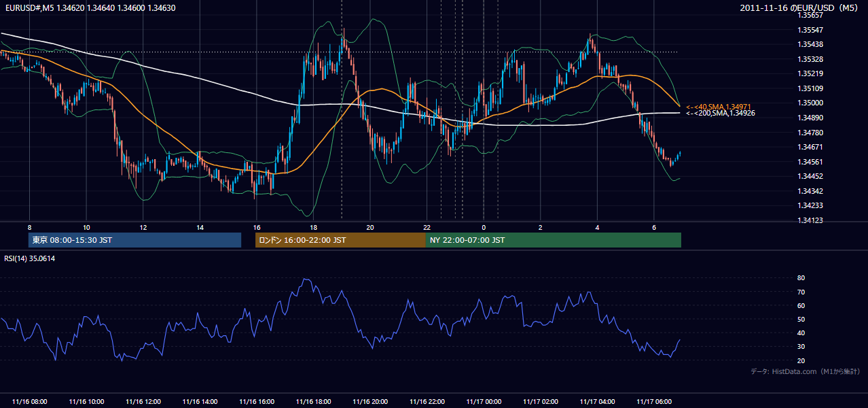Select the London 16:00-22:00 JST session bar

click(x=340, y=240)
